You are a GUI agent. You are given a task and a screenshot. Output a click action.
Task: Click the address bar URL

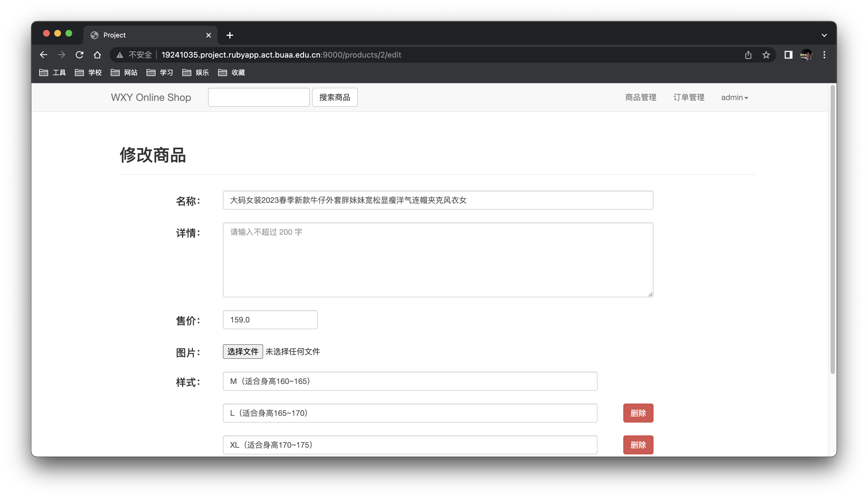(x=281, y=55)
